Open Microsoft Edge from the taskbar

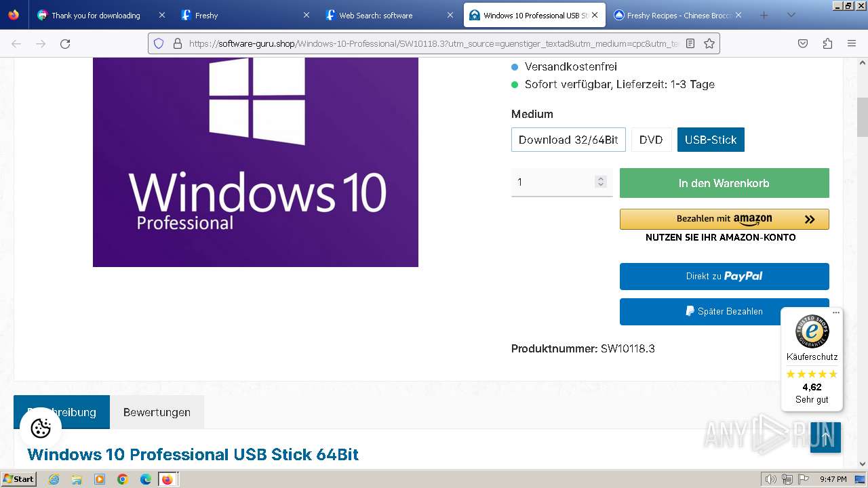(x=146, y=479)
